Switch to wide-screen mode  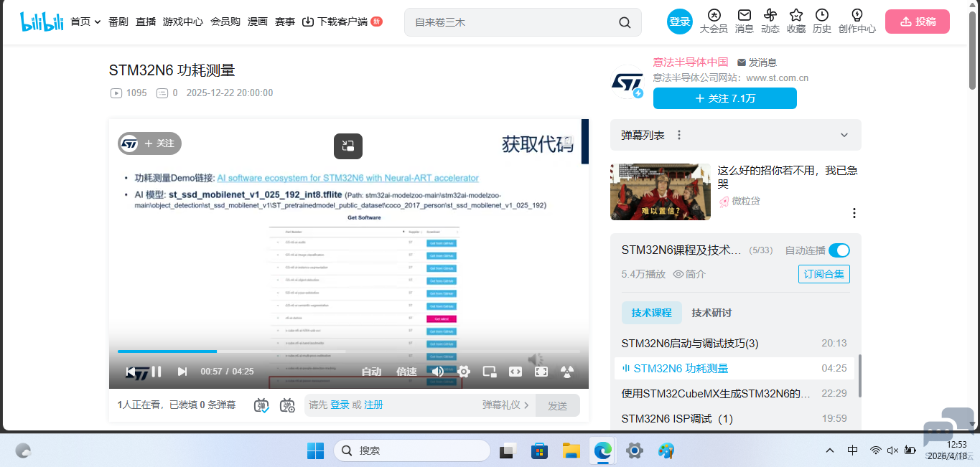pos(515,372)
